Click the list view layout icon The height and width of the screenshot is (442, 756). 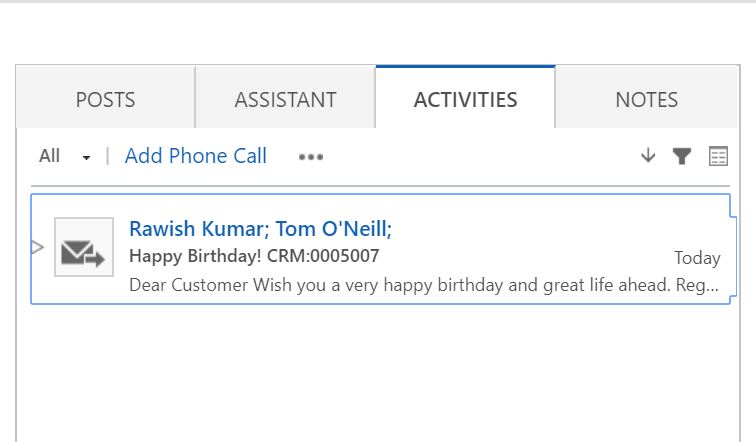(x=718, y=156)
